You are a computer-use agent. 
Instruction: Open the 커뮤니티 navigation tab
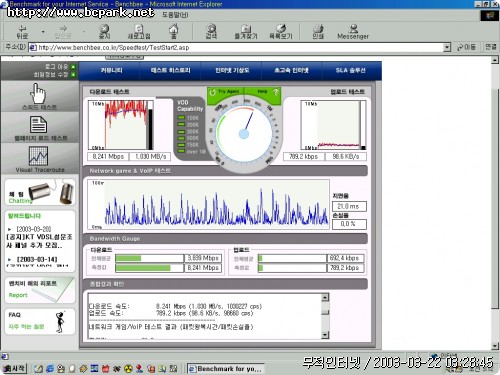point(111,70)
